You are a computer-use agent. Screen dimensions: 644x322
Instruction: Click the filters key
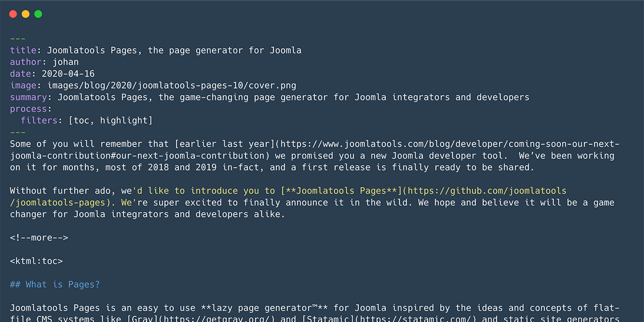39,121
